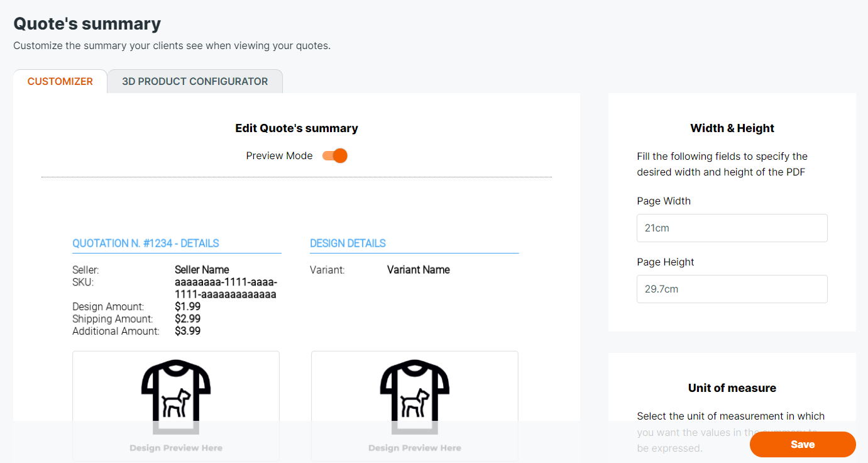
Task: Click the Seller Name value
Action: (202, 269)
